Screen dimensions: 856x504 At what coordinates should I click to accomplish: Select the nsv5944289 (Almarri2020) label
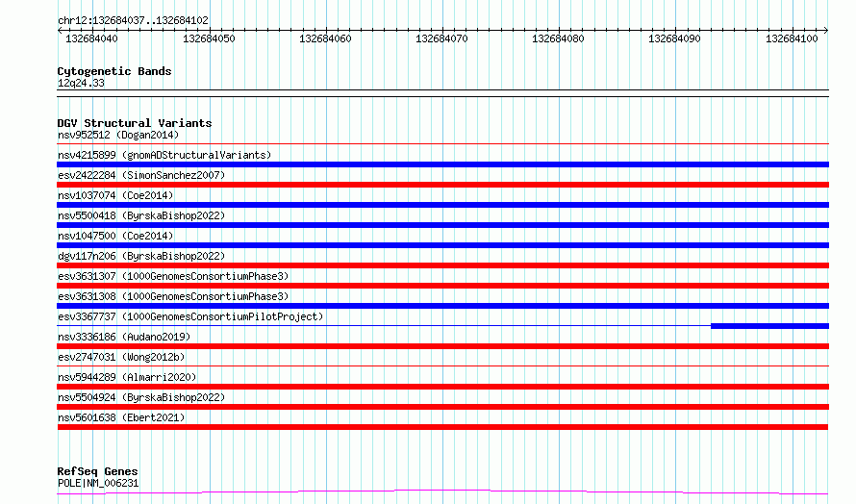pos(127,377)
